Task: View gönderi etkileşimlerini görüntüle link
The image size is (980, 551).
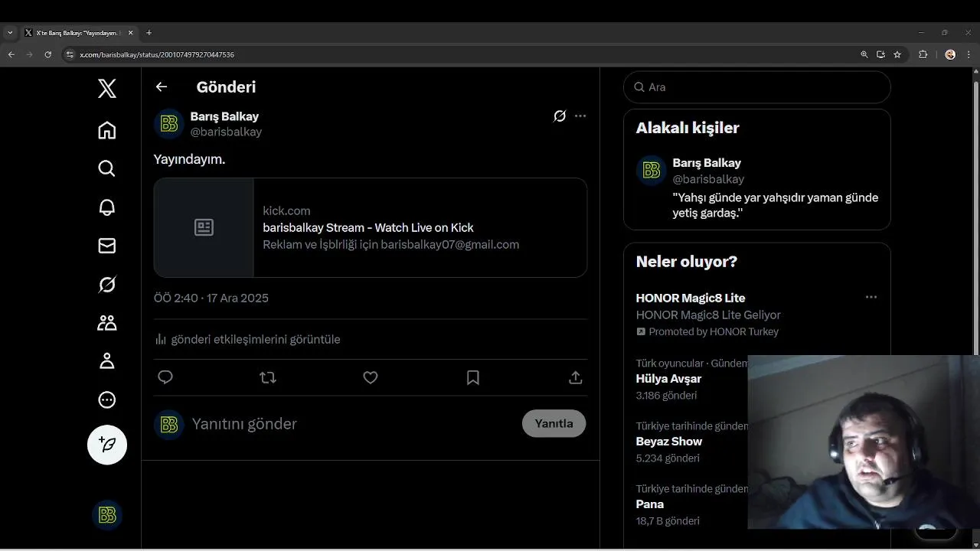Action: tap(247, 339)
